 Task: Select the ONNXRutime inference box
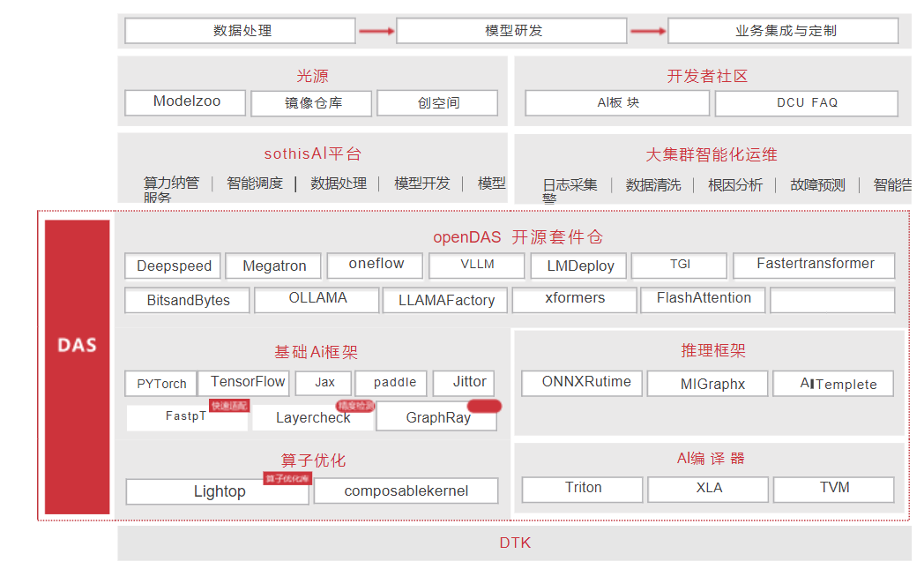click(585, 383)
